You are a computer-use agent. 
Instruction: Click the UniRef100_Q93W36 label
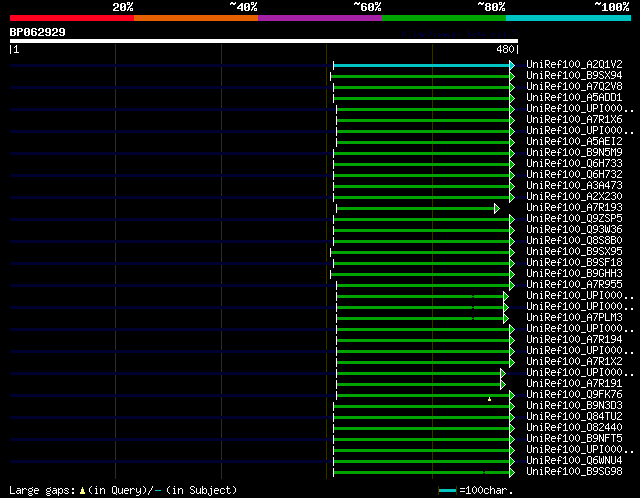pyautogui.click(x=574, y=230)
